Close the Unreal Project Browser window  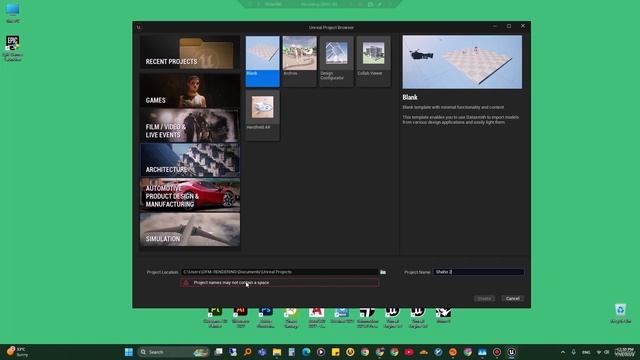(x=523, y=26)
